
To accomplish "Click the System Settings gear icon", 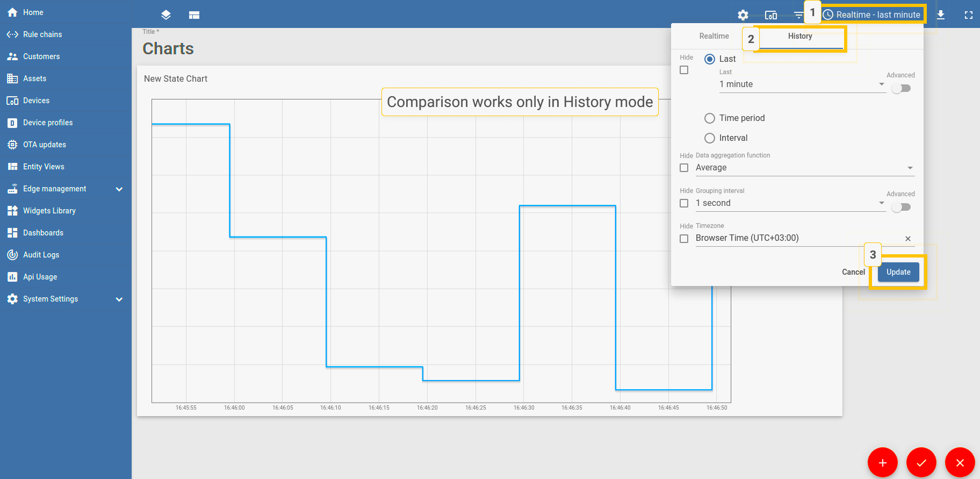I will coord(12,299).
